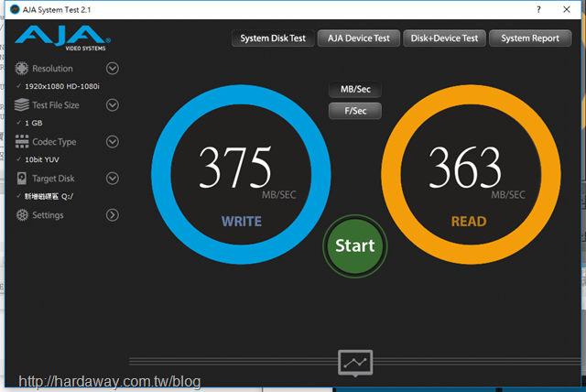
Task: Expand the Codec Type dropdown arrow
Action: click(113, 142)
